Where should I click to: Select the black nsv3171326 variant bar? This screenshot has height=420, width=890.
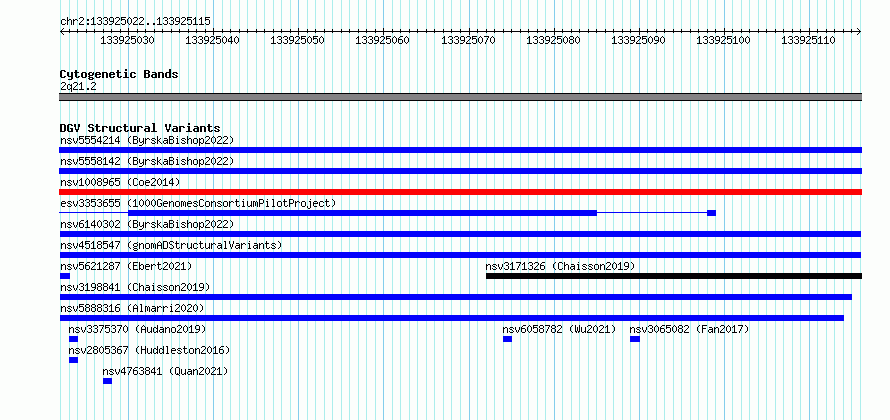(x=674, y=276)
